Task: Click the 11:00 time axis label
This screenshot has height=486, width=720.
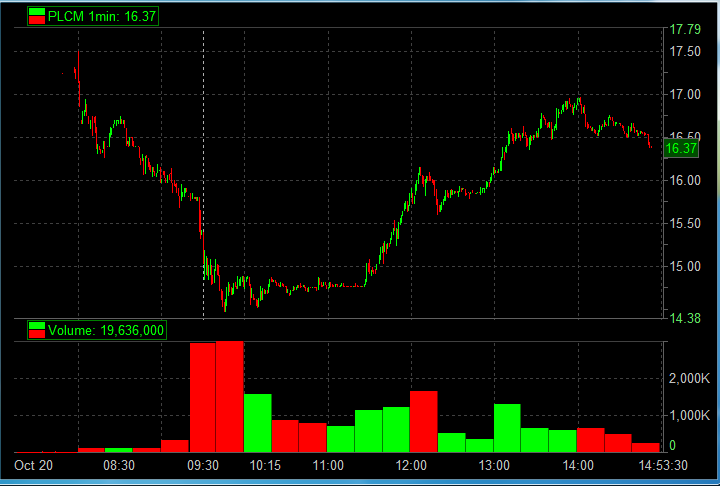Action: pyautogui.click(x=328, y=465)
